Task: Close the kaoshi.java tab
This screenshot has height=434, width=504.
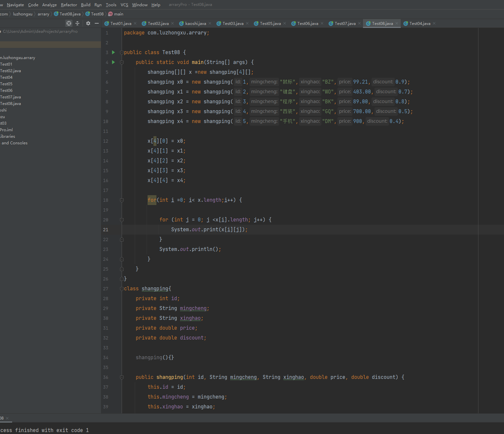Action: (x=210, y=23)
